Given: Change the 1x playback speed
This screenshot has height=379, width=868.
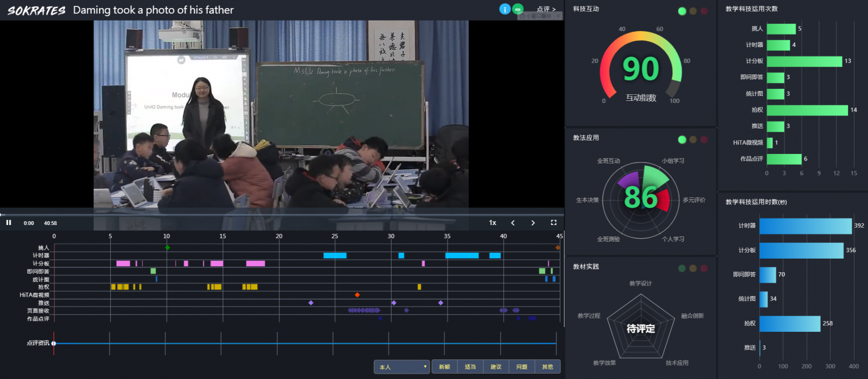Looking at the screenshot, I should click(x=493, y=223).
